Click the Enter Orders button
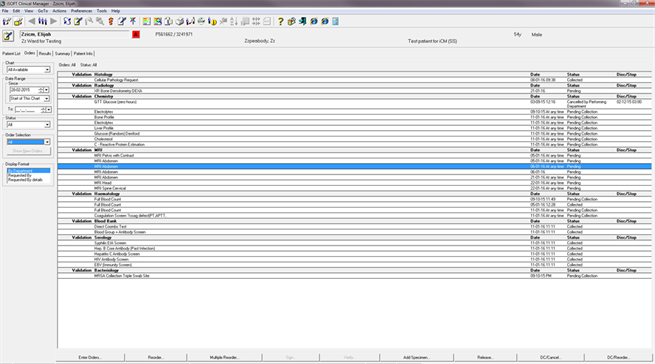The width and height of the screenshot is (655, 364). (x=90, y=357)
